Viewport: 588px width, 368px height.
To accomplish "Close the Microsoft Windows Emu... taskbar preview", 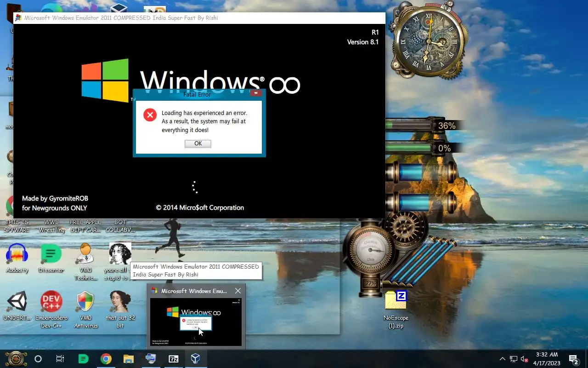I will tap(237, 291).
